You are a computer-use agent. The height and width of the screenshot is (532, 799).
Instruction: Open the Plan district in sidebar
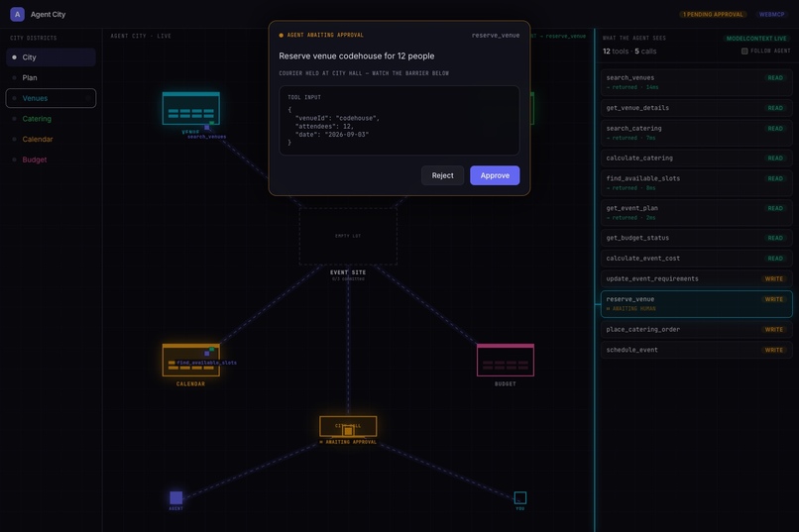51,78
